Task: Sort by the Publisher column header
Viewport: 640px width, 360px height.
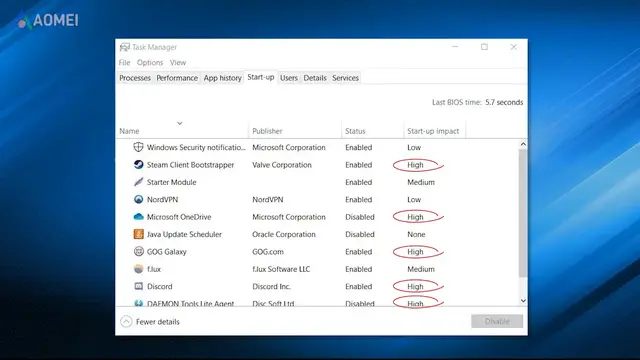Action: [267, 131]
